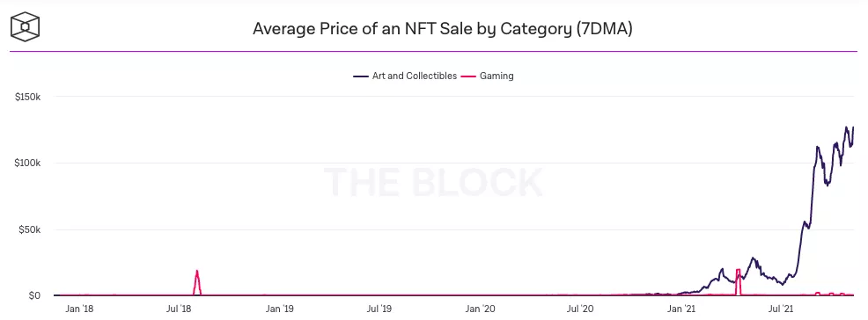Click the Jan '21 axis tick
Image resolution: width=868 pixels, height=320 pixels.
click(681, 309)
